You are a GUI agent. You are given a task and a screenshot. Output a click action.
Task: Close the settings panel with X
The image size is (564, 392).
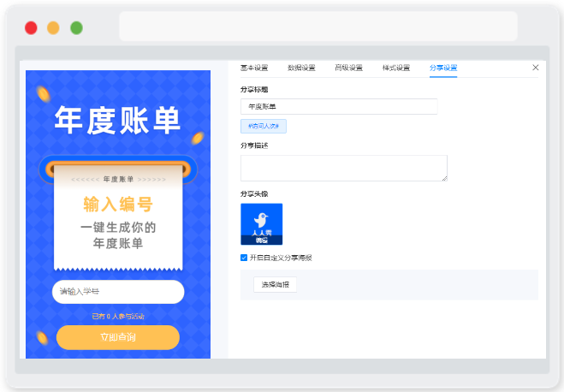pyautogui.click(x=535, y=68)
